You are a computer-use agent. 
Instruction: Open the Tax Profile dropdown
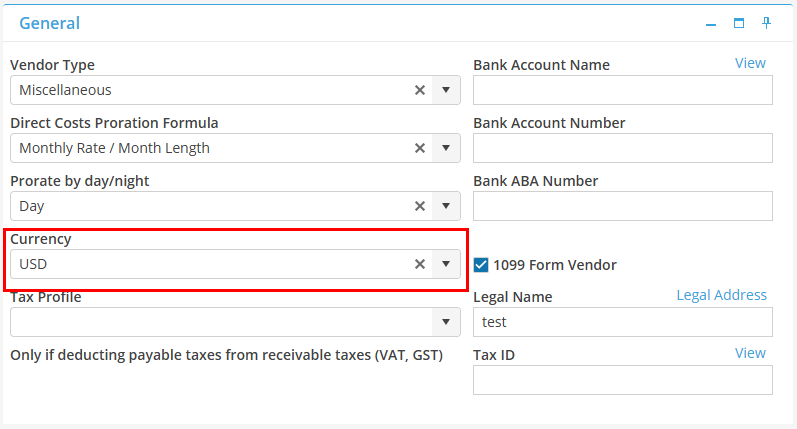pos(446,322)
